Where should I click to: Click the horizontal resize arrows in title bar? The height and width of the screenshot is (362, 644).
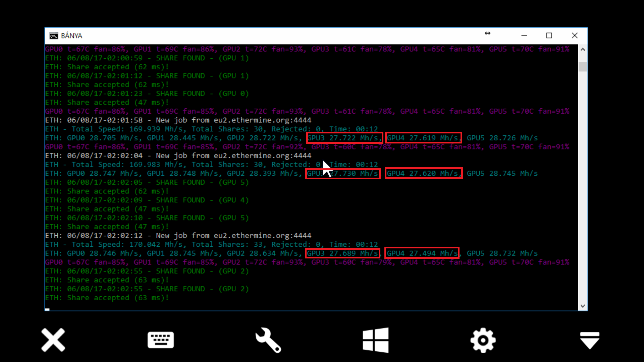pos(487,33)
